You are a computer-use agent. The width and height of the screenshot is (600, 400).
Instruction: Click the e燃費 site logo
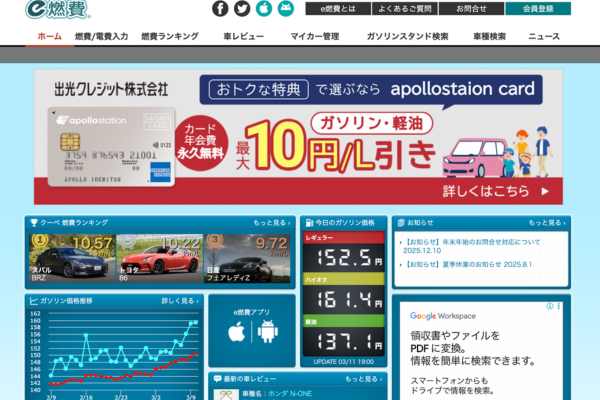[x=58, y=9]
